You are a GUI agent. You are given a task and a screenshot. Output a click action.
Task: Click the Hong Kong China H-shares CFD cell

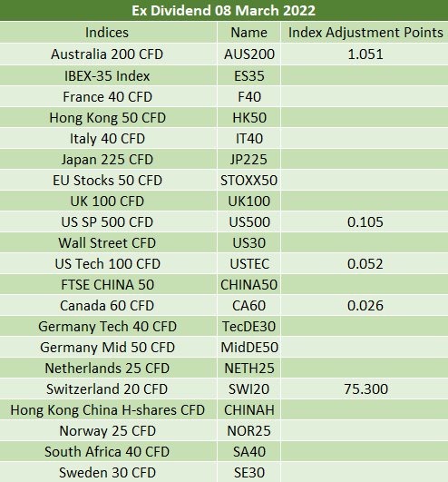[107, 409]
